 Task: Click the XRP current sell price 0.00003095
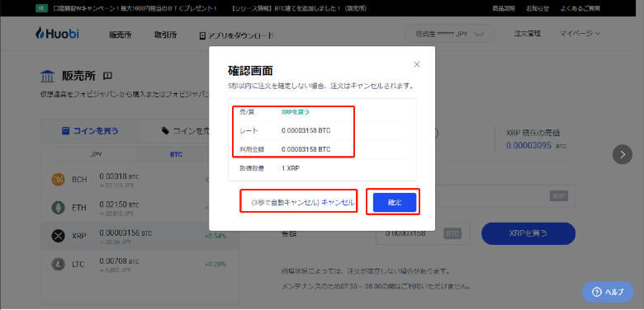pyautogui.click(x=528, y=145)
